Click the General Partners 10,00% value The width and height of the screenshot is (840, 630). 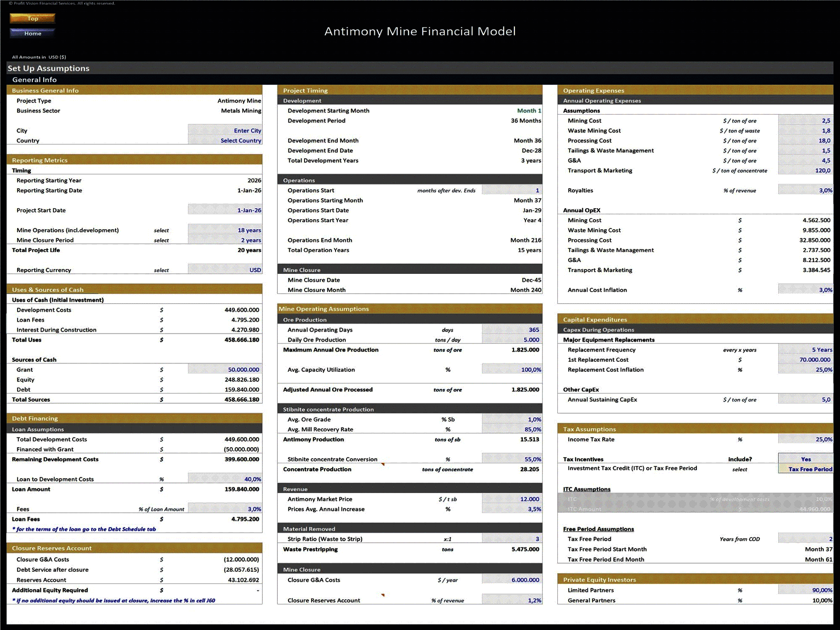pyautogui.click(x=822, y=600)
